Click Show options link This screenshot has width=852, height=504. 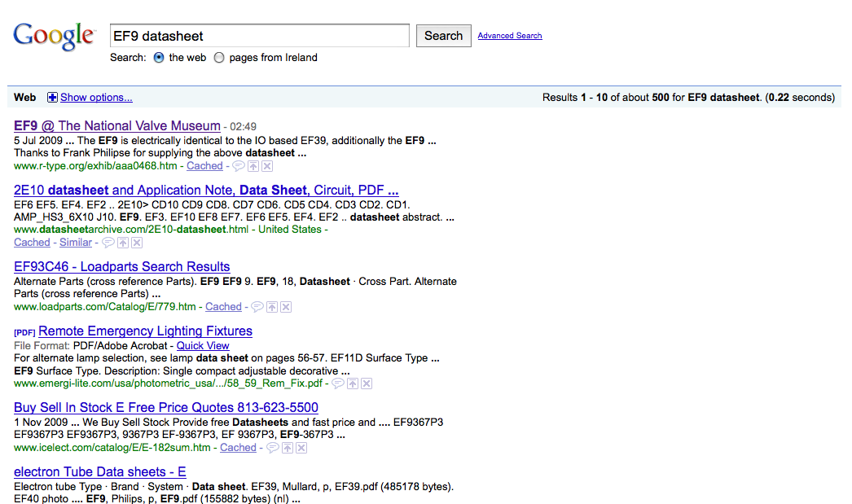(96, 97)
